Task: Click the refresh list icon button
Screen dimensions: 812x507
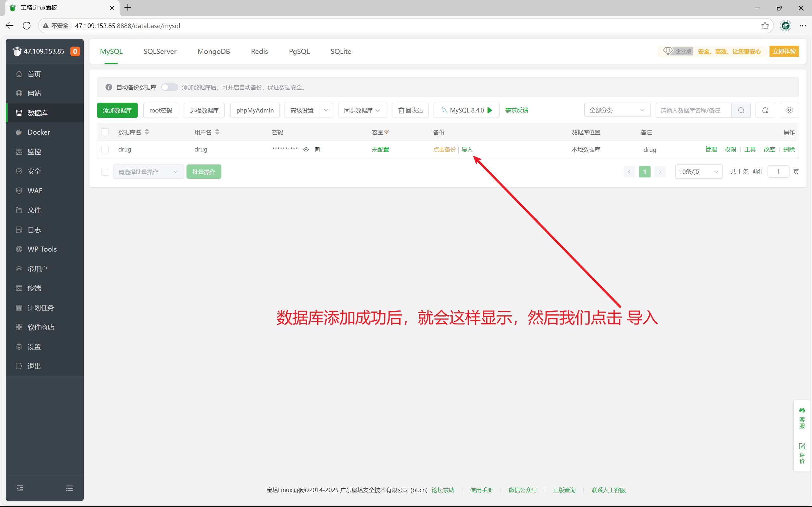Action: [x=765, y=110]
